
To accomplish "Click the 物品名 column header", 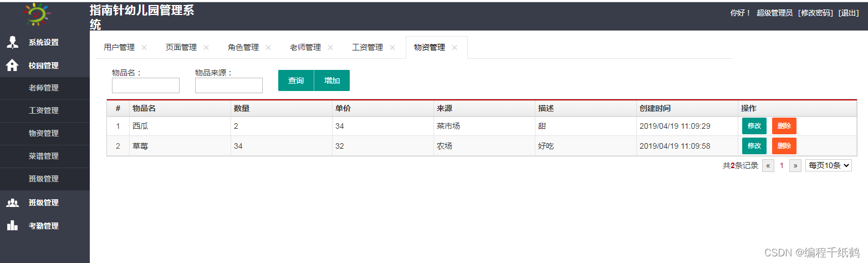I will (x=180, y=108).
